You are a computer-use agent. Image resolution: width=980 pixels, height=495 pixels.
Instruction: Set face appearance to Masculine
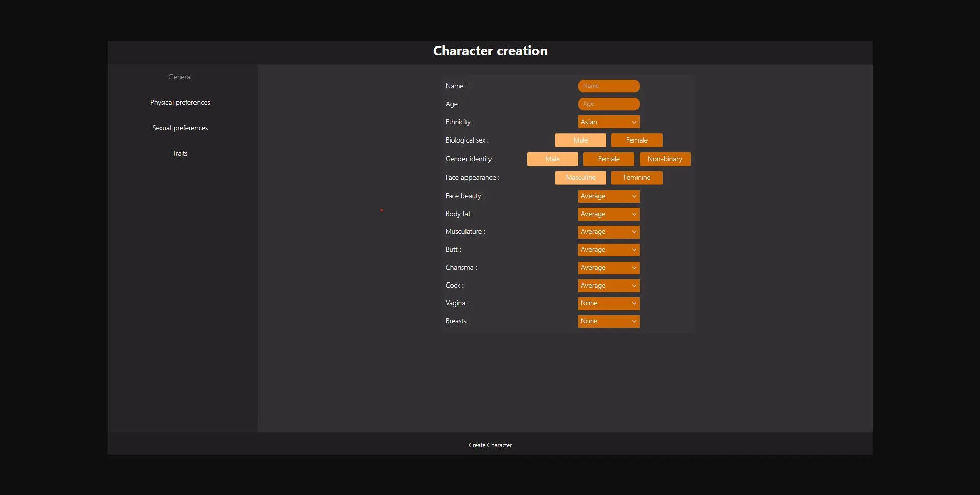click(x=580, y=178)
